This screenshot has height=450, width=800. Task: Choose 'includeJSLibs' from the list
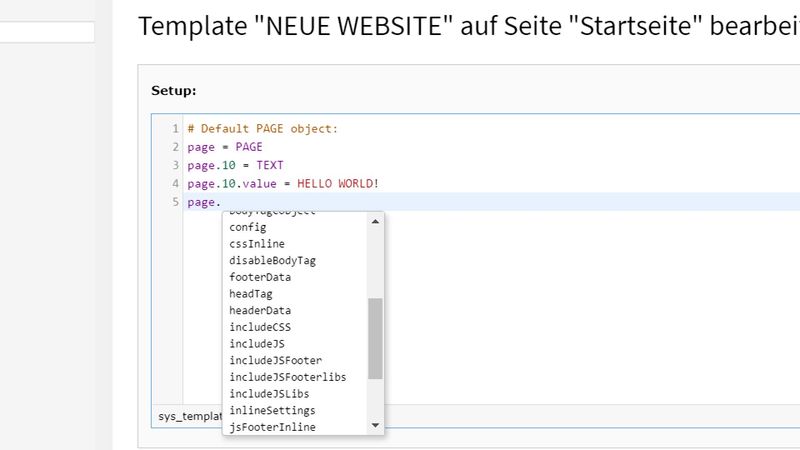269,394
